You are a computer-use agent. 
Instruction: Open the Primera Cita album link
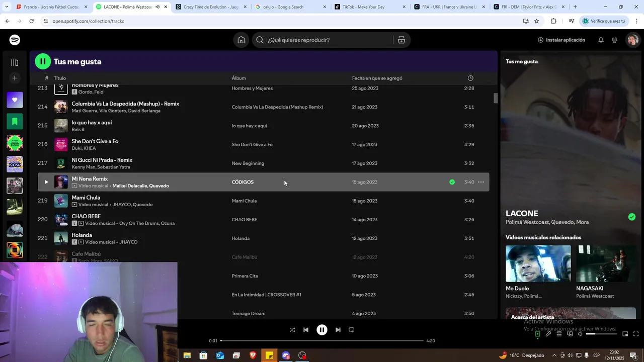click(245, 276)
